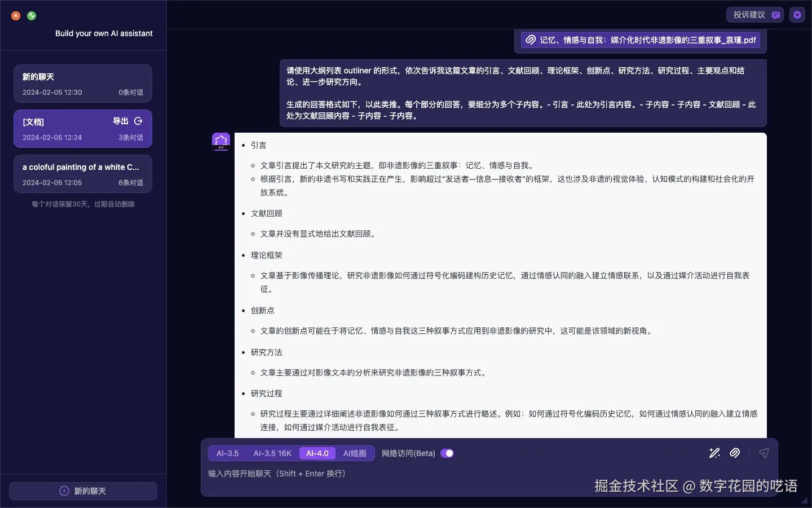Click the 新的聊天 button at bottom
812x508 pixels.
[83, 491]
